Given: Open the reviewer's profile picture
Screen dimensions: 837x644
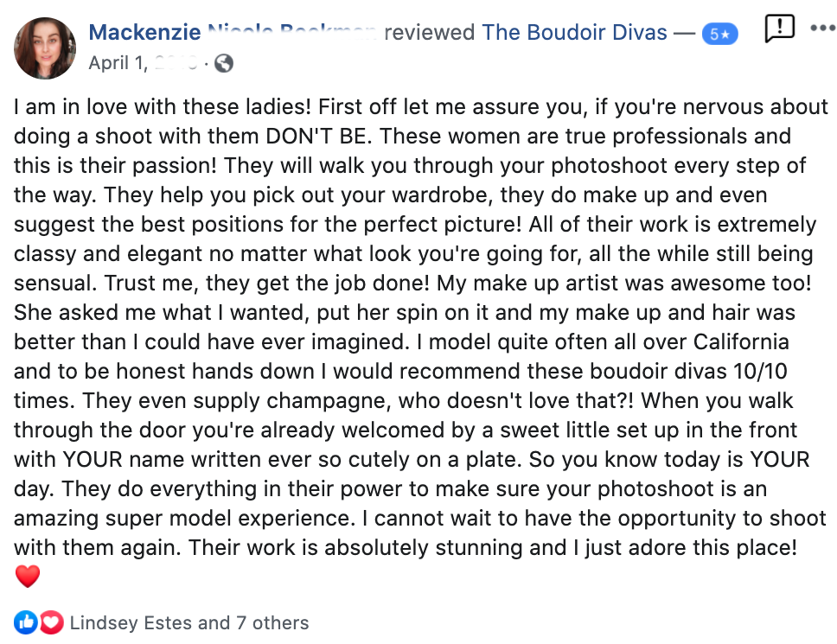Looking at the screenshot, I should point(45,48).
